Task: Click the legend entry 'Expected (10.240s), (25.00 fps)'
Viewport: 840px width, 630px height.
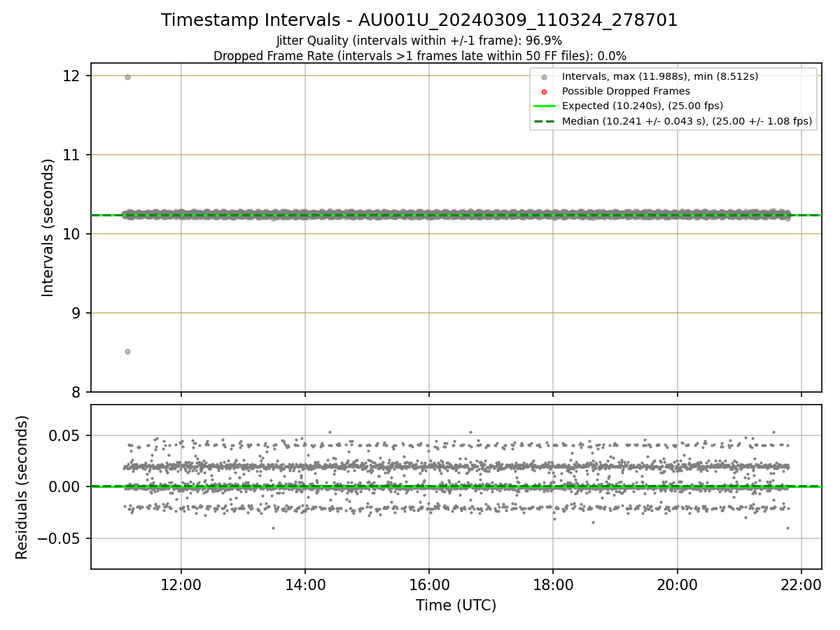Action: tap(643, 106)
